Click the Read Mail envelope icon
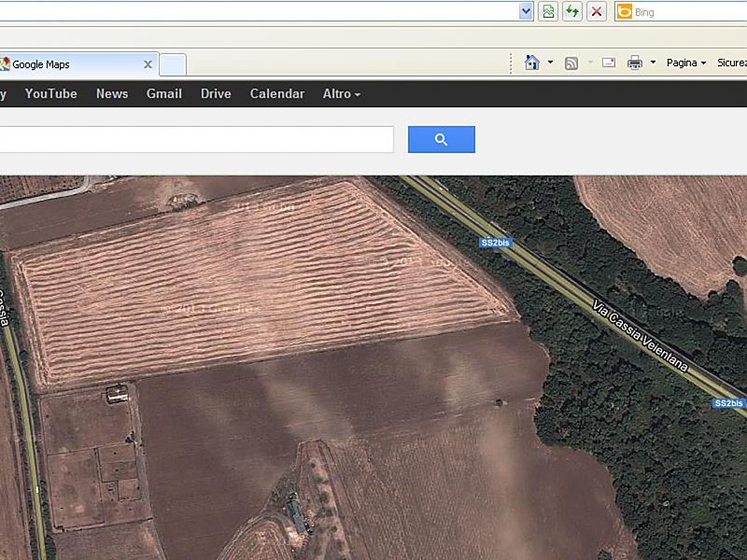 click(x=609, y=63)
